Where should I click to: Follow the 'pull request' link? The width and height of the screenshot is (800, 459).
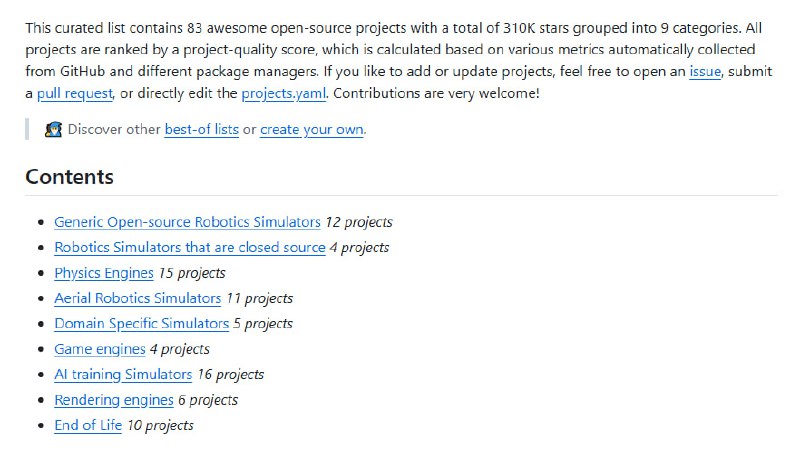[x=75, y=93]
